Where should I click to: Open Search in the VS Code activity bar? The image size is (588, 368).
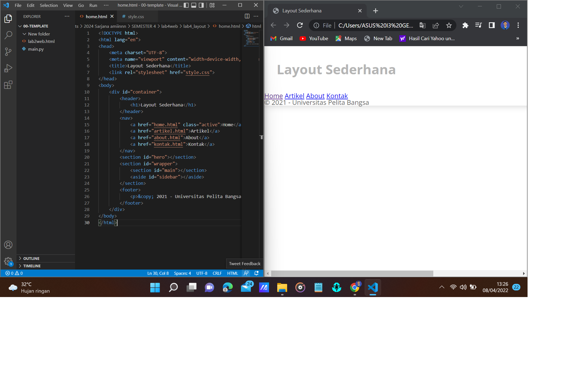(x=8, y=35)
